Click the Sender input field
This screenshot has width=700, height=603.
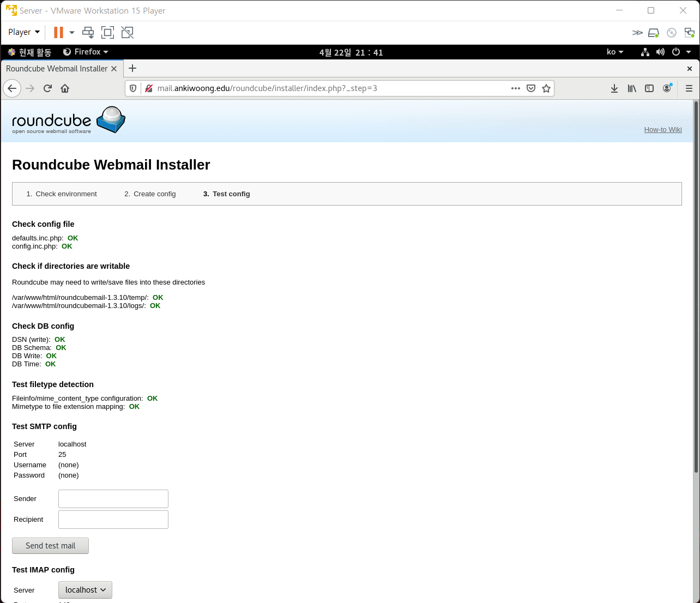113,499
